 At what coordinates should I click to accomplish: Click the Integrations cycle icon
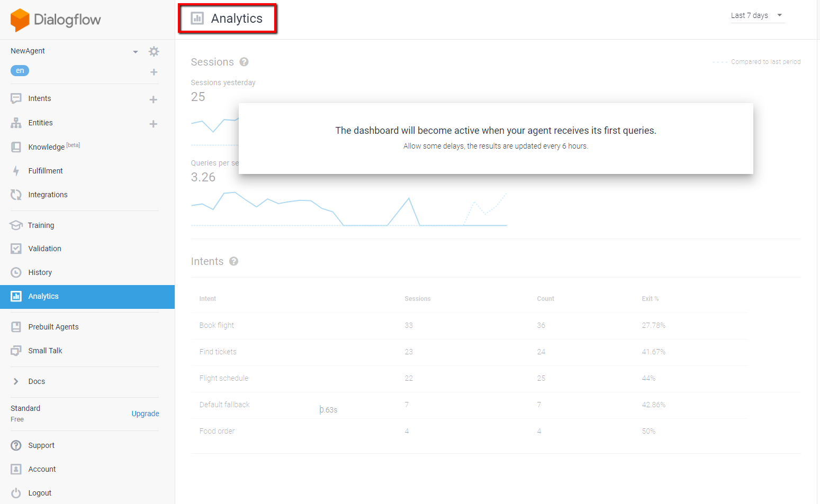[16, 195]
